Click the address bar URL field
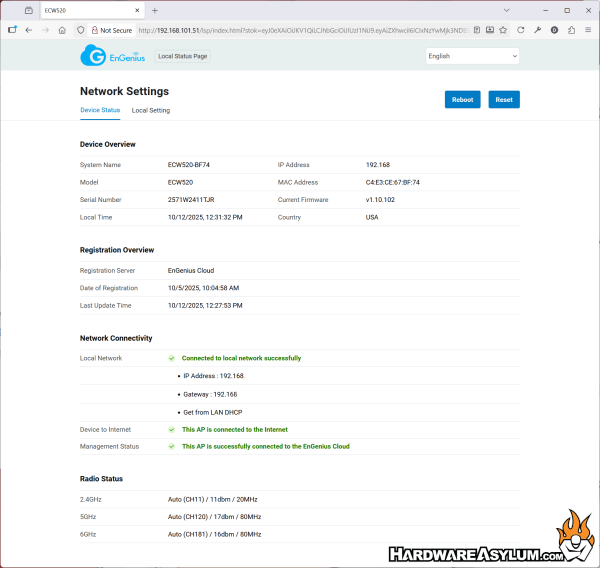The image size is (600, 568). [300, 30]
